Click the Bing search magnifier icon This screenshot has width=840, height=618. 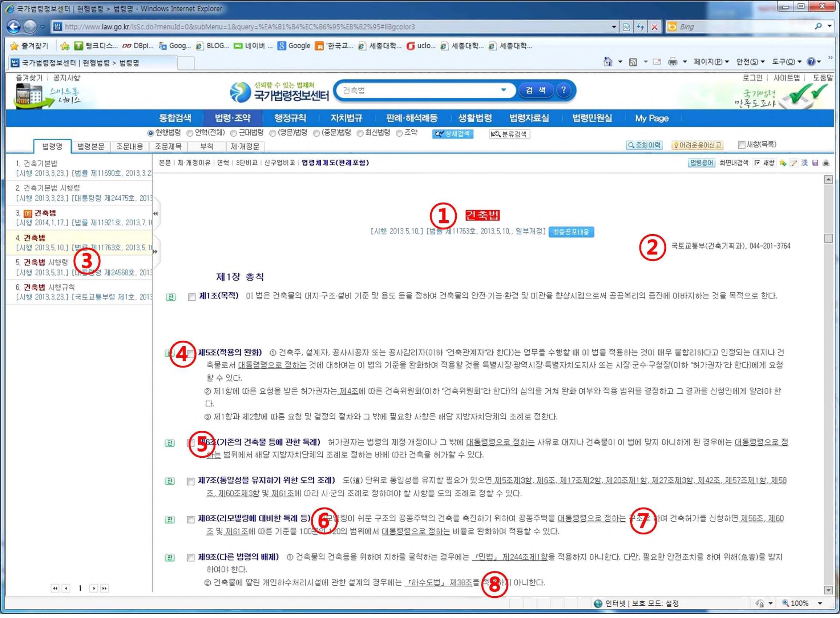click(817, 26)
